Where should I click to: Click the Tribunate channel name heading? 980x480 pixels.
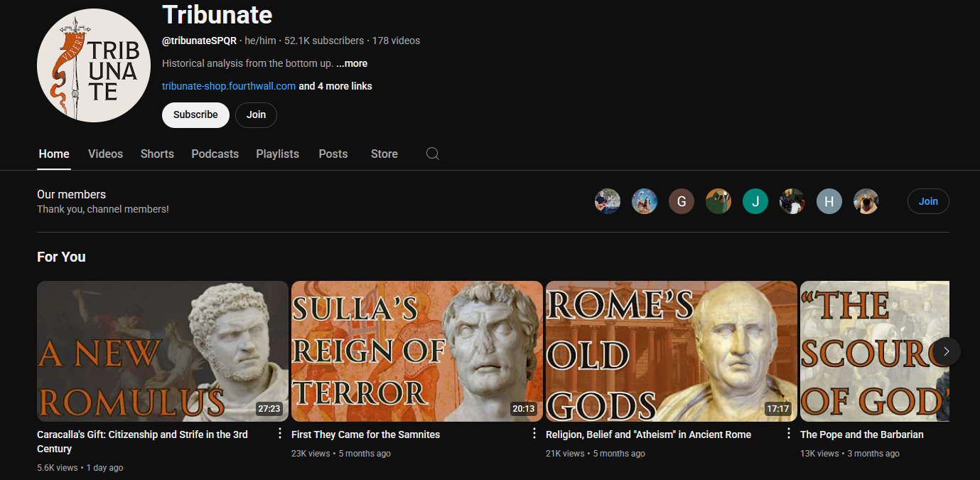point(217,14)
